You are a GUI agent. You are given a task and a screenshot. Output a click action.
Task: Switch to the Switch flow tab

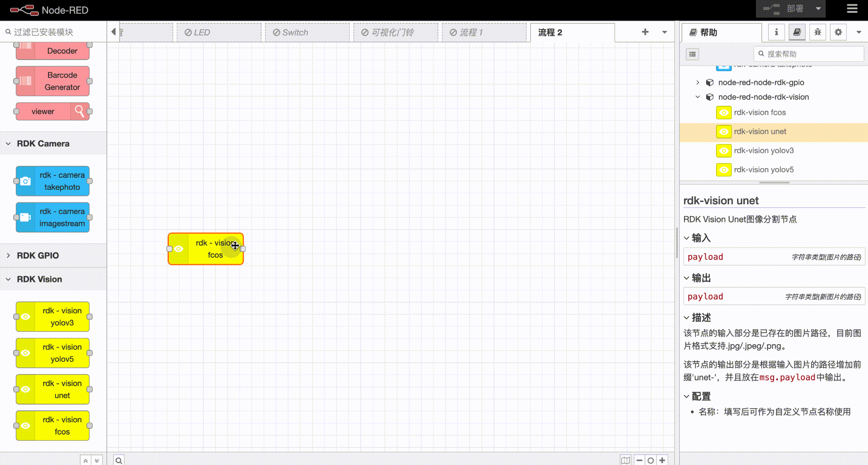click(x=307, y=32)
